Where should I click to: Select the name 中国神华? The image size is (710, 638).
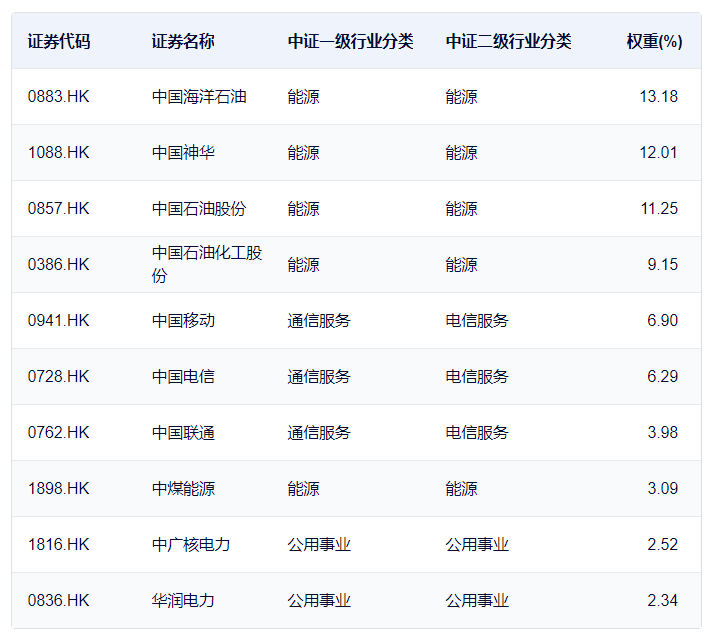tap(183, 153)
